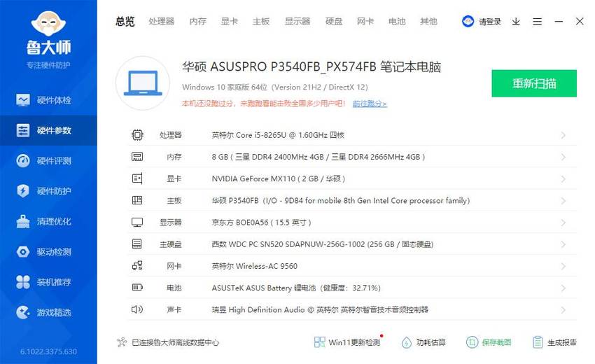Click the 京东方 BOE0A56 display text
The height and width of the screenshot is (364, 595).
pyautogui.click(x=262, y=223)
